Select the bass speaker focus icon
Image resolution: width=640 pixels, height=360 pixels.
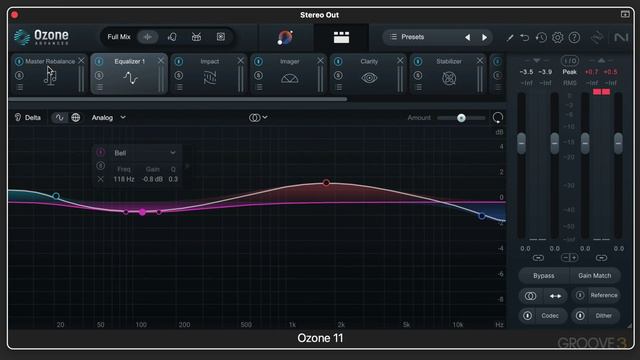tap(221, 37)
